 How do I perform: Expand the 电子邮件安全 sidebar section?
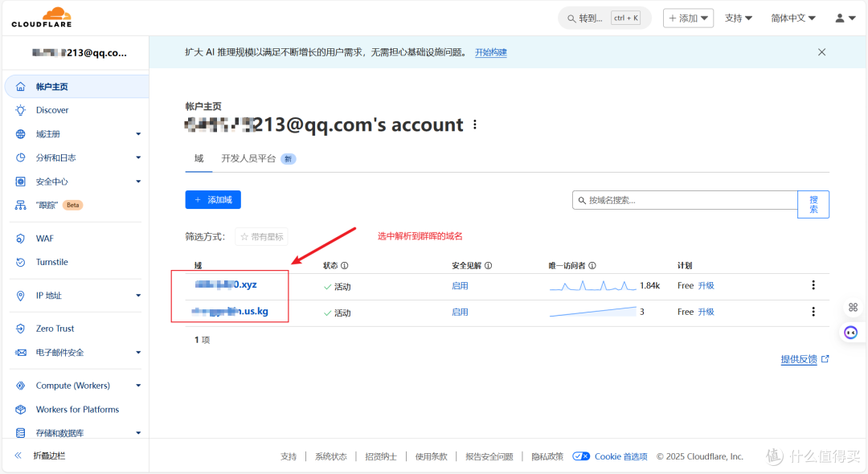pos(138,353)
